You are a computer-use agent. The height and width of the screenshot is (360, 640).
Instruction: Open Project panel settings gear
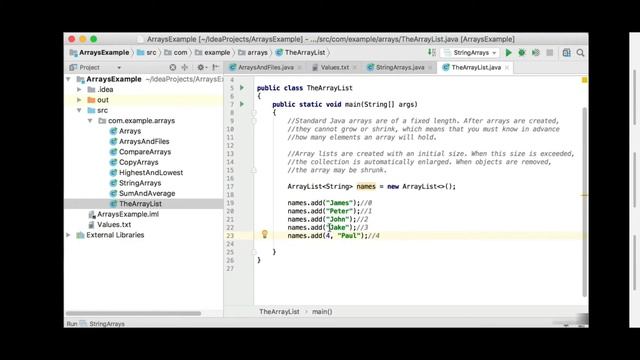tap(201, 67)
